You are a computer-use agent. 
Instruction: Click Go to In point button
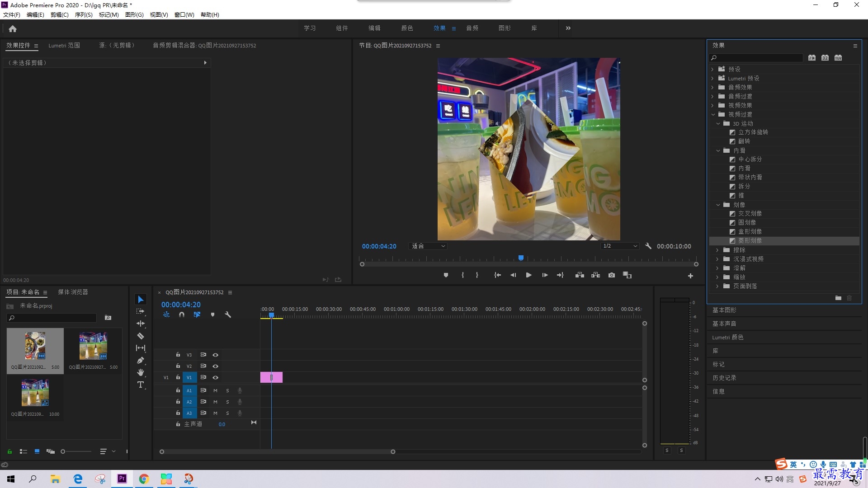[x=497, y=275]
